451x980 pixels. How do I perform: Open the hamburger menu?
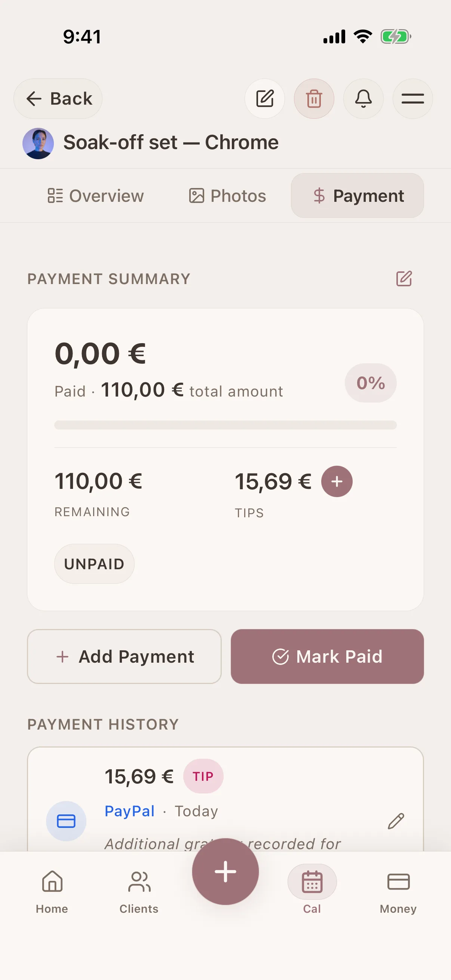click(412, 99)
